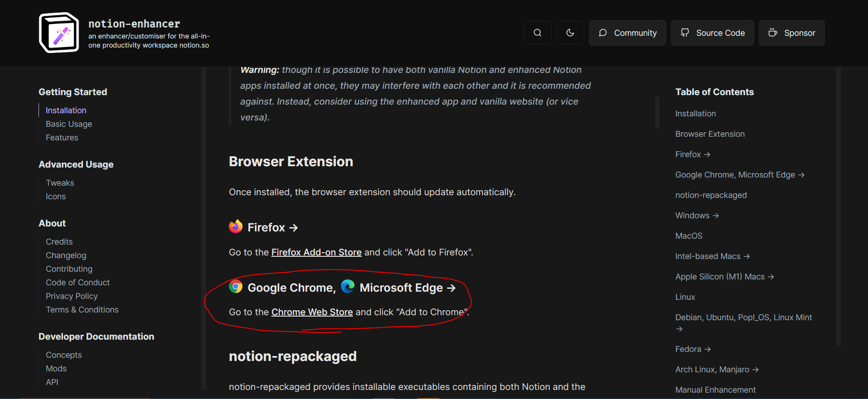Jump to Fedora → in contents
The image size is (868, 399).
tap(693, 349)
